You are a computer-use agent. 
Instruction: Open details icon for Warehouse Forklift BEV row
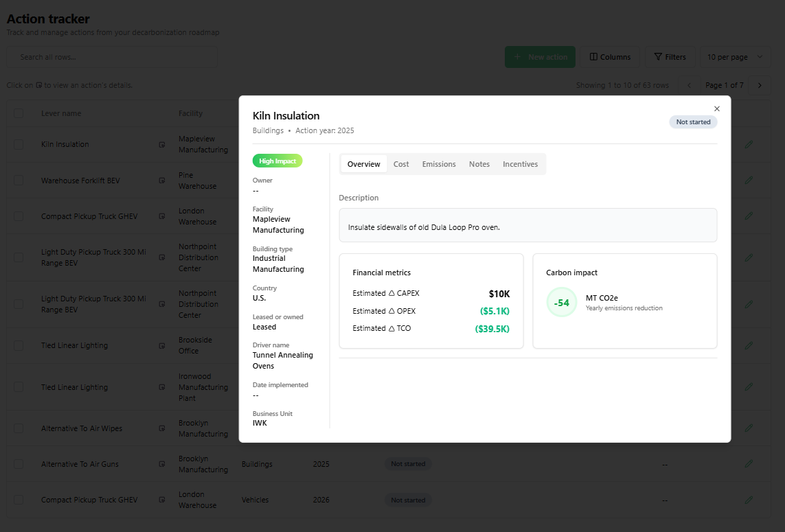161,181
